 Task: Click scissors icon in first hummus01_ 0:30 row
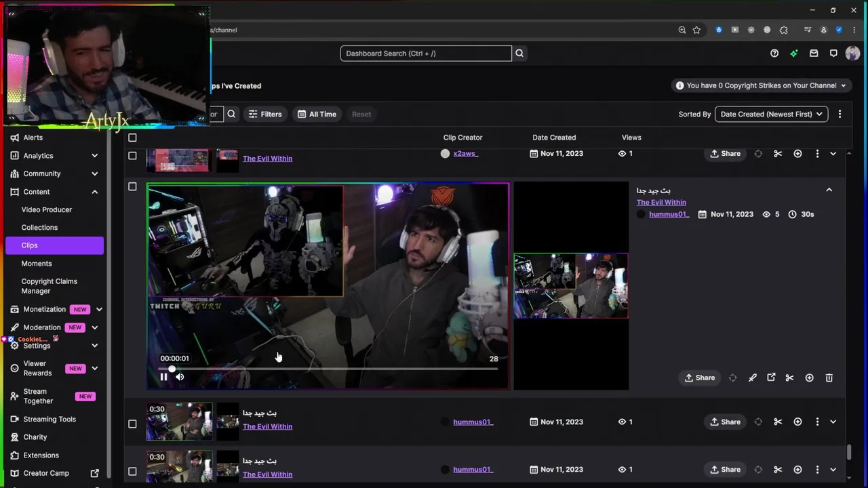pyautogui.click(x=778, y=422)
